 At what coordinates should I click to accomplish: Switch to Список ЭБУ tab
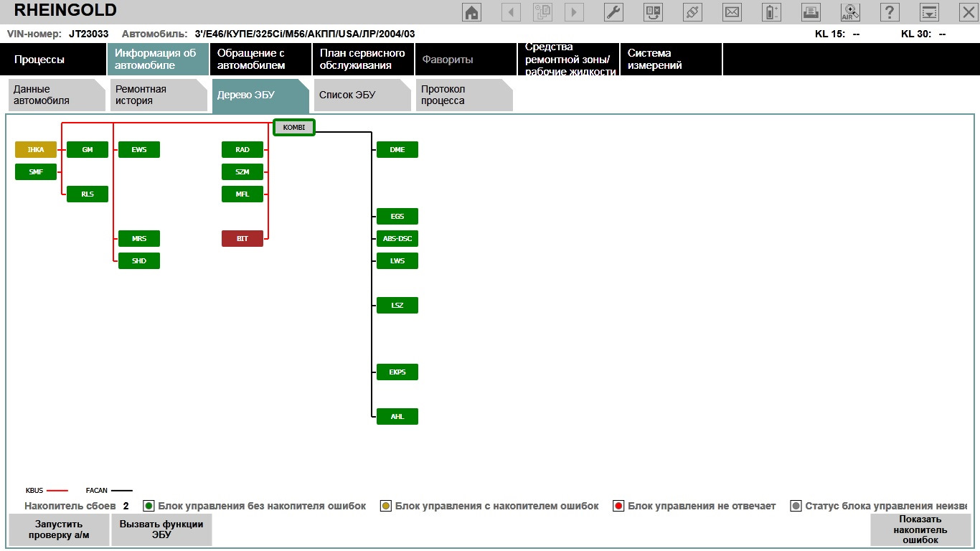pos(362,95)
